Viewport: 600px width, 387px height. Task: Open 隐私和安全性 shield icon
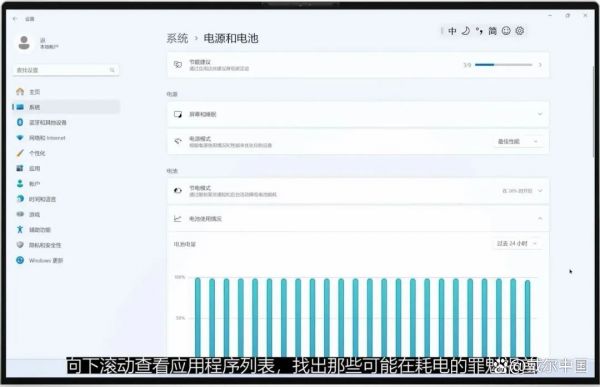tap(20, 245)
